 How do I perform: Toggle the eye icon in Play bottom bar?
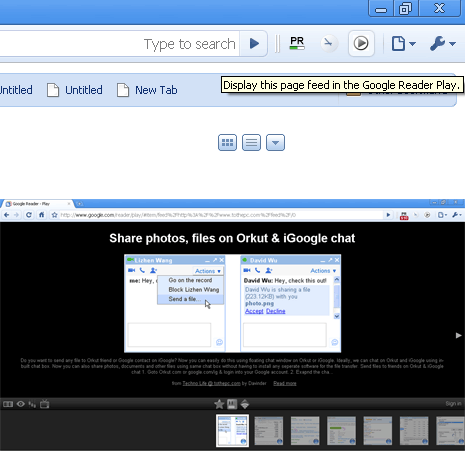[x=21, y=404]
